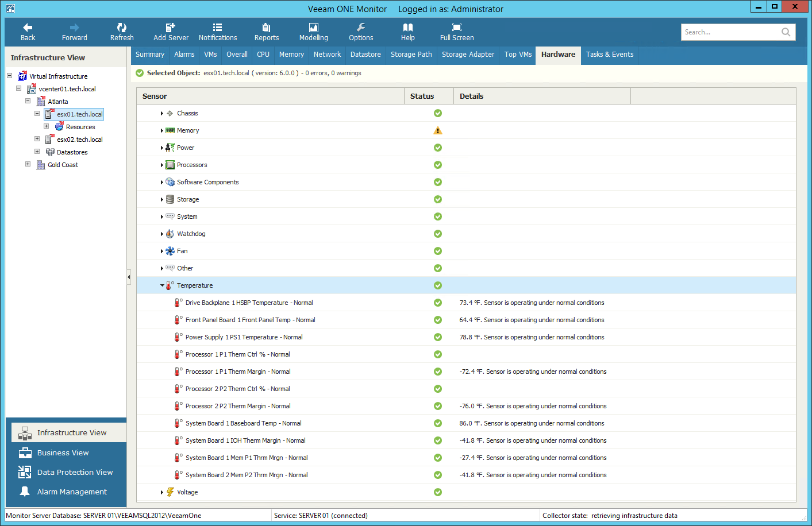Viewport: 812px width, 526px height.
Task: Open the Alarms tab
Action: coord(184,55)
